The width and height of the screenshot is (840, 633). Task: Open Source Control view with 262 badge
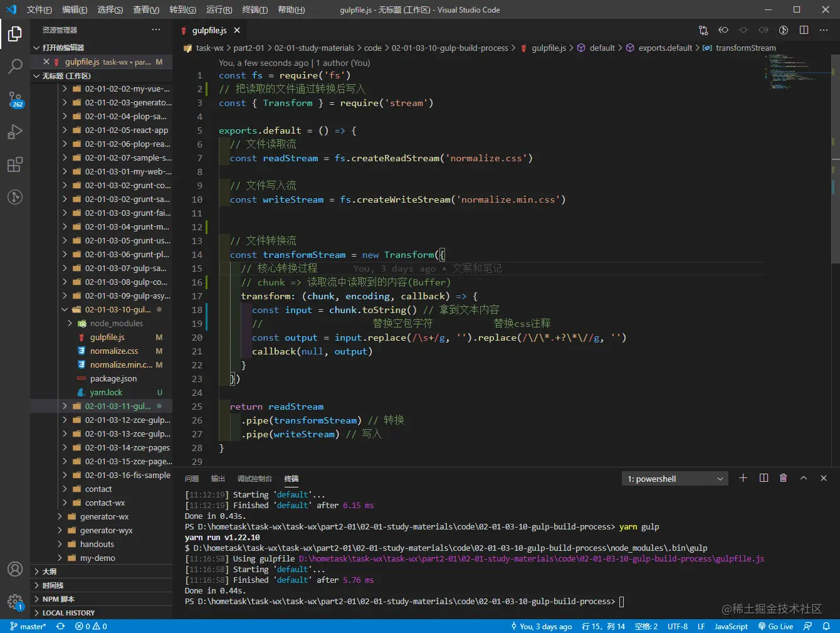pyautogui.click(x=15, y=99)
